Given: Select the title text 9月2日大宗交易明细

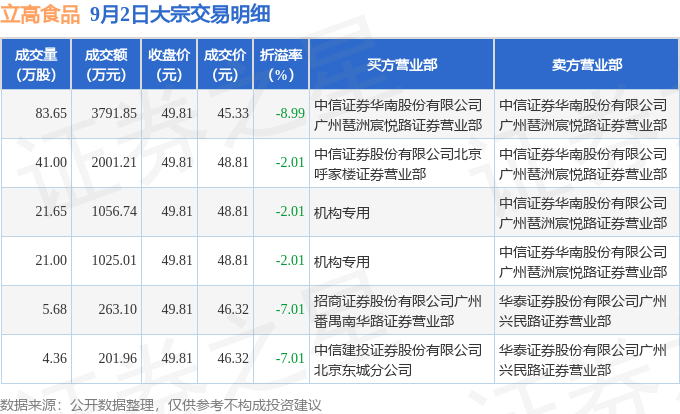Looking at the screenshot, I should pyautogui.click(x=180, y=14).
